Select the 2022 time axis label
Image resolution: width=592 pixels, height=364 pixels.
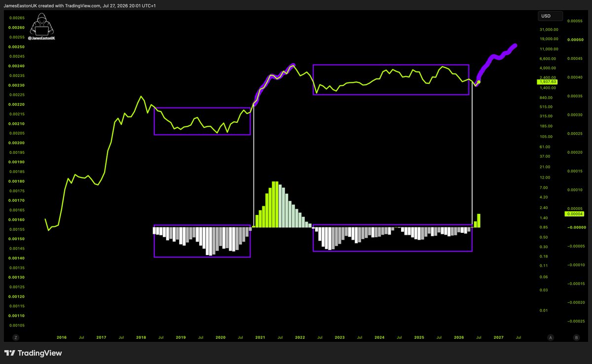pos(300,337)
